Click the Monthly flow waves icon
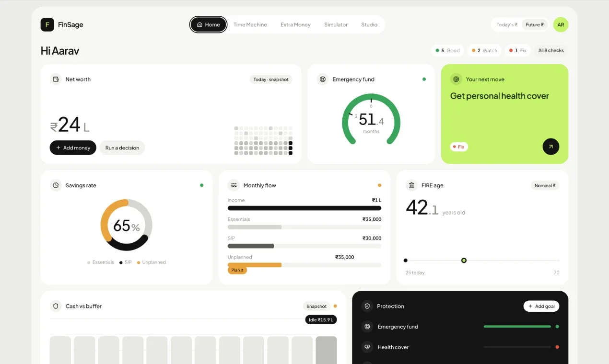This screenshot has width=609, height=364. click(x=234, y=185)
